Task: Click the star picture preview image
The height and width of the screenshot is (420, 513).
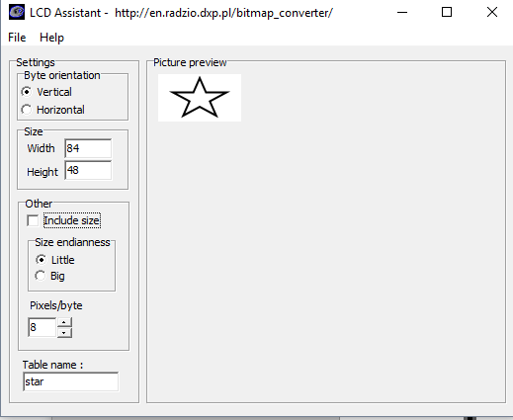Action: pyautogui.click(x=200, y=98)
